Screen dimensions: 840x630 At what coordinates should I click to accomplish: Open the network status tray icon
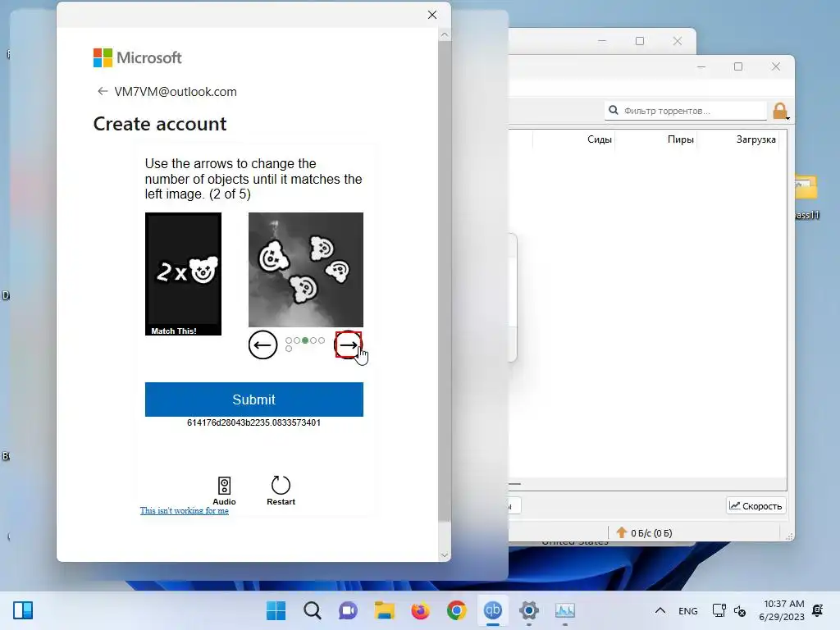pos(719,610)
